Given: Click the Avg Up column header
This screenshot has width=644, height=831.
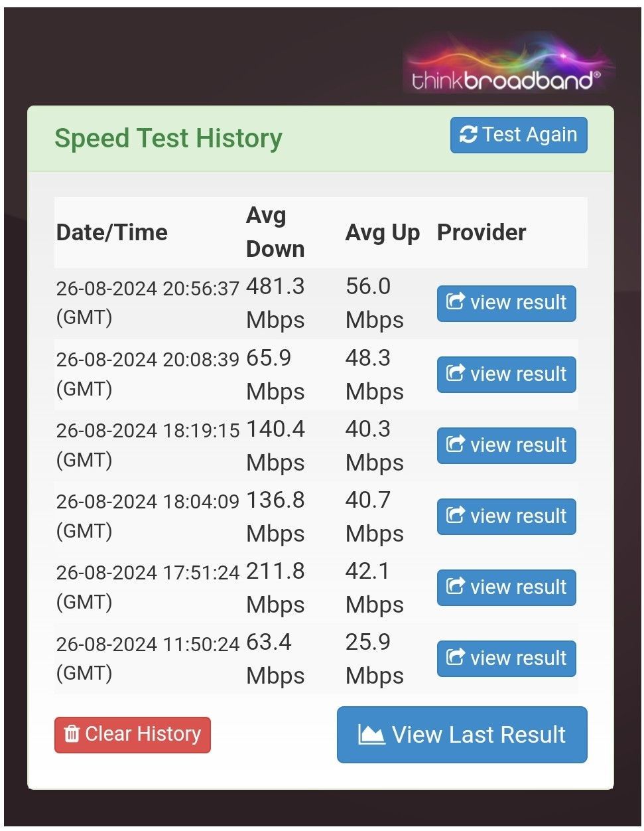Looking at the screenshot, I should coord(383,233).
